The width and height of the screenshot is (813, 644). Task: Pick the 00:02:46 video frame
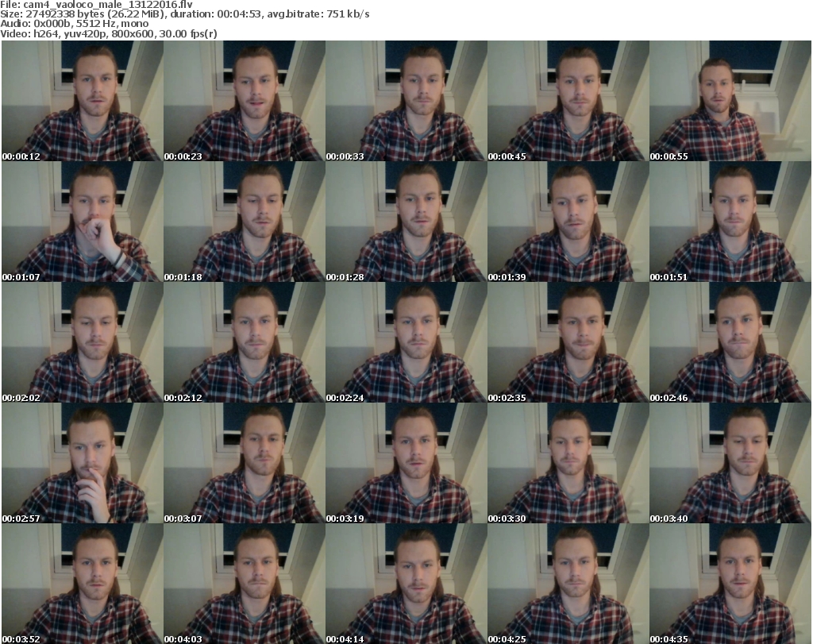(730, 342)
